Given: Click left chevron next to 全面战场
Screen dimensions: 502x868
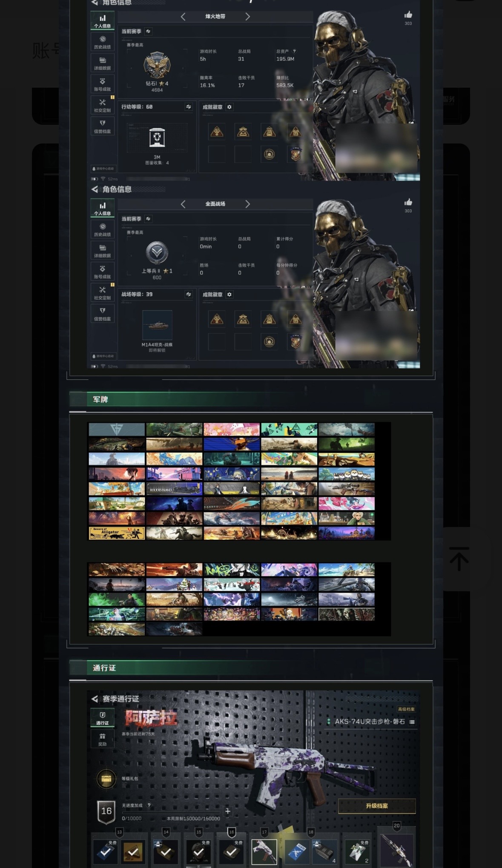Looking at the screenshot, I should 183,204.
